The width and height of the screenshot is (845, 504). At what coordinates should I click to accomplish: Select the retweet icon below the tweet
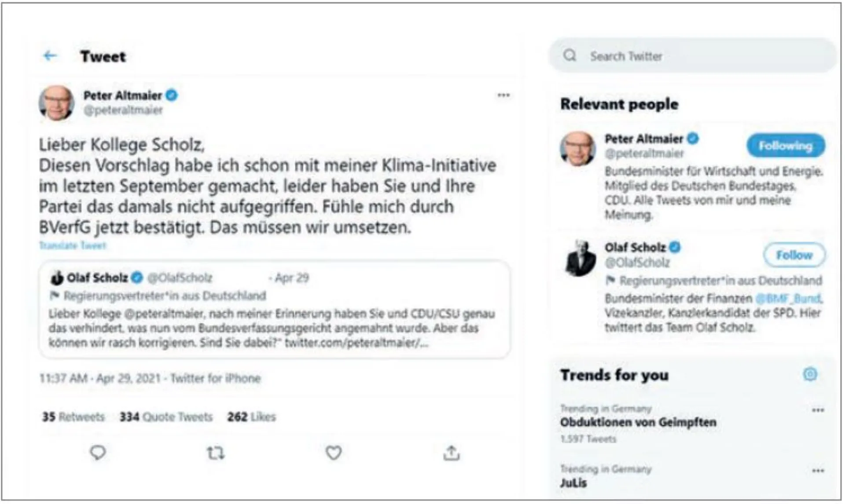tap(216, 452)
